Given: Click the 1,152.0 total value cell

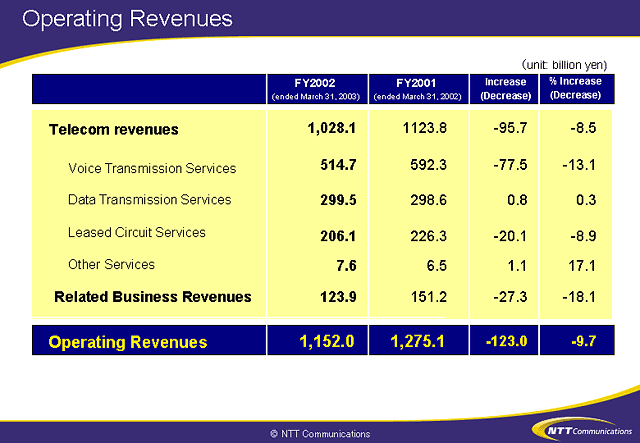Looking at the screenshot, I should 327,341.
